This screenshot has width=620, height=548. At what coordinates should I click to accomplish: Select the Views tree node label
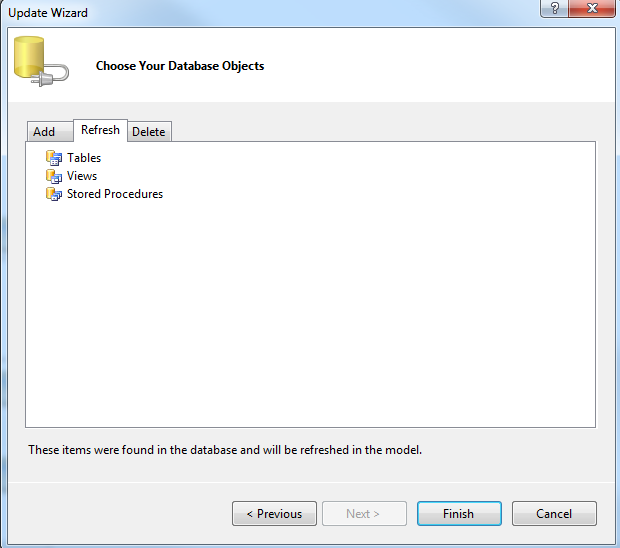[82, 176]
